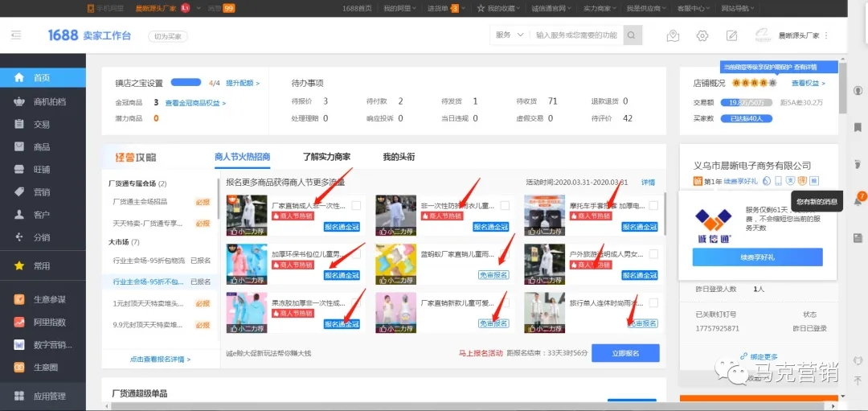868x411 pixels.
Task: Open 交易 in the left sidebar
Action: 41,125
